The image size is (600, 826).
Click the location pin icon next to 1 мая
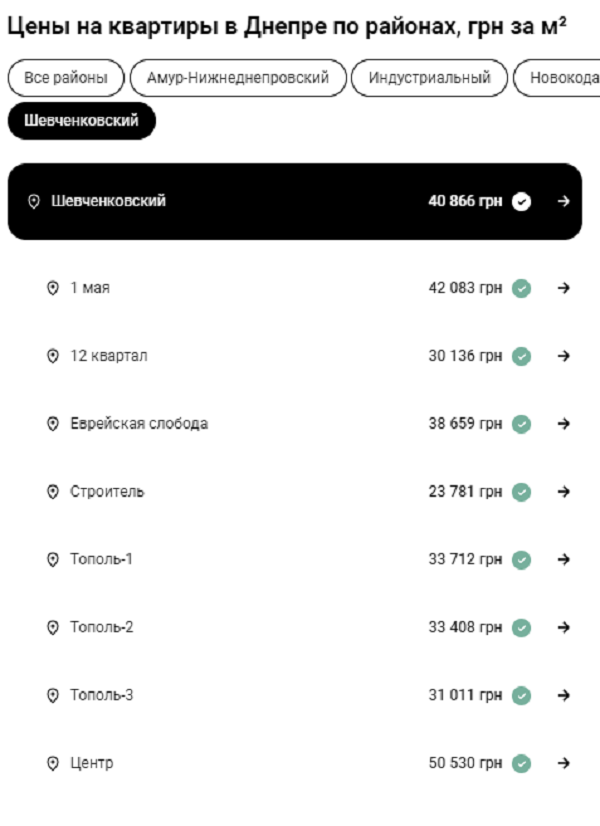click(53, 288)
